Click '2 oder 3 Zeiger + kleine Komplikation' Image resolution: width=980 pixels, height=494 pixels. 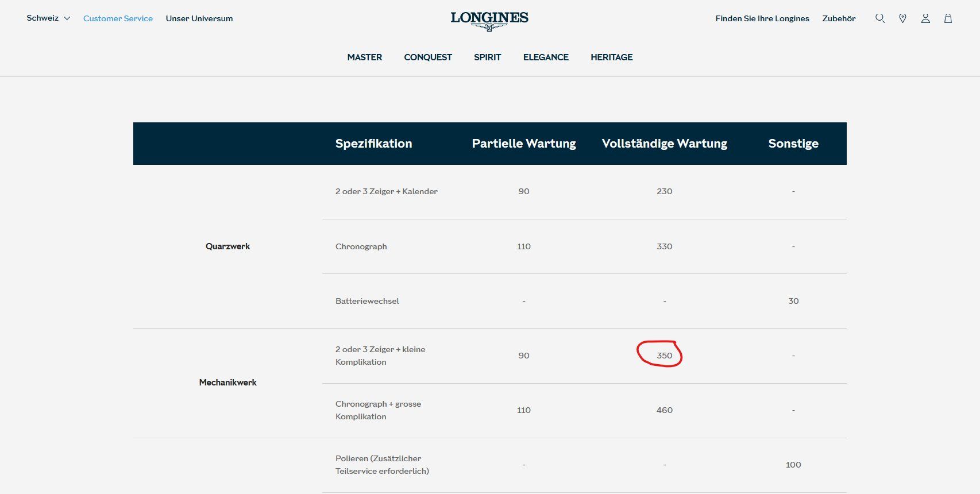point(380,356)
